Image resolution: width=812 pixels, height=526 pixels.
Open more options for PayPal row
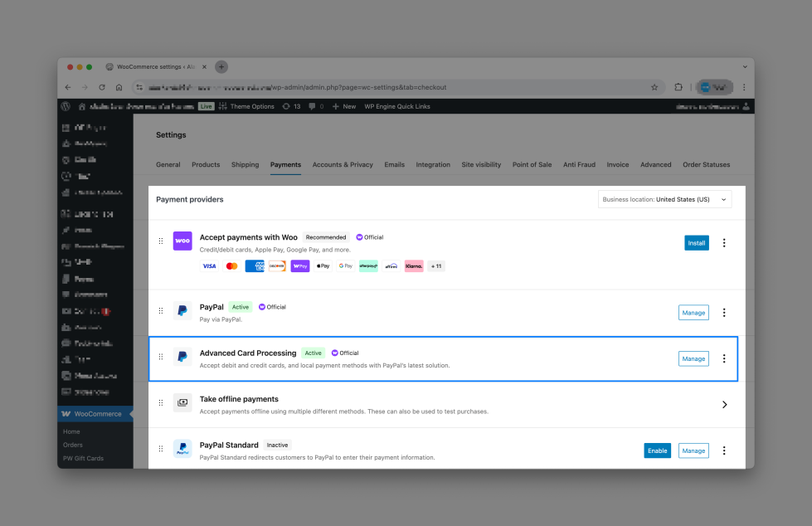(724, 313)
